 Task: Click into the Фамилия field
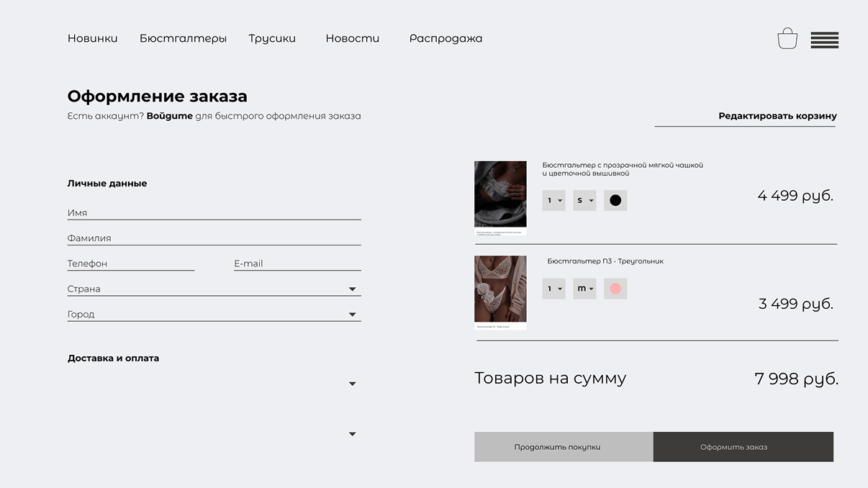coord(214,238)
